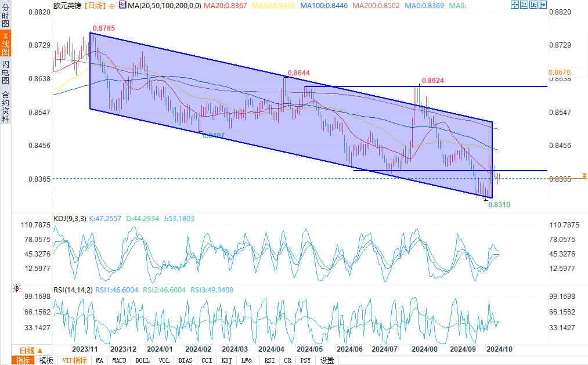The width and height of the screenshot is (588, 365).
Task: Open the 设置 settings button
Action: click(x=327, y=360)
